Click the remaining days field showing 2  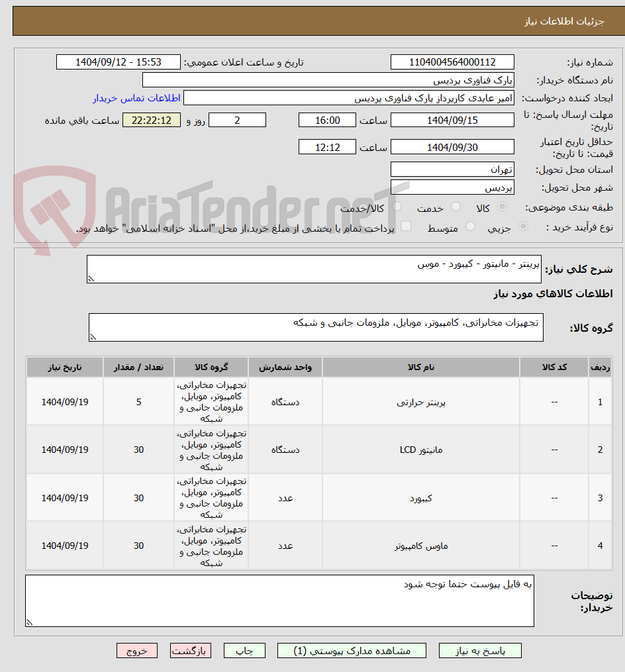tap(237, 120)
